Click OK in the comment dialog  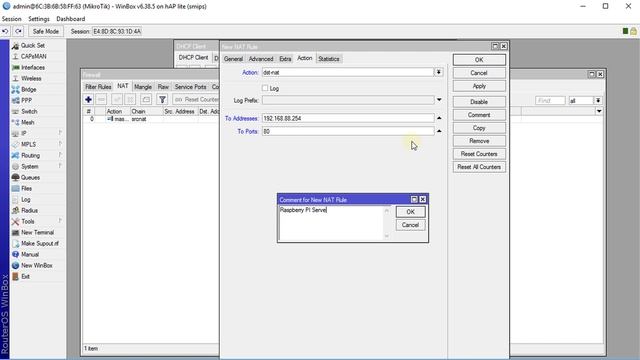(411, 212)
